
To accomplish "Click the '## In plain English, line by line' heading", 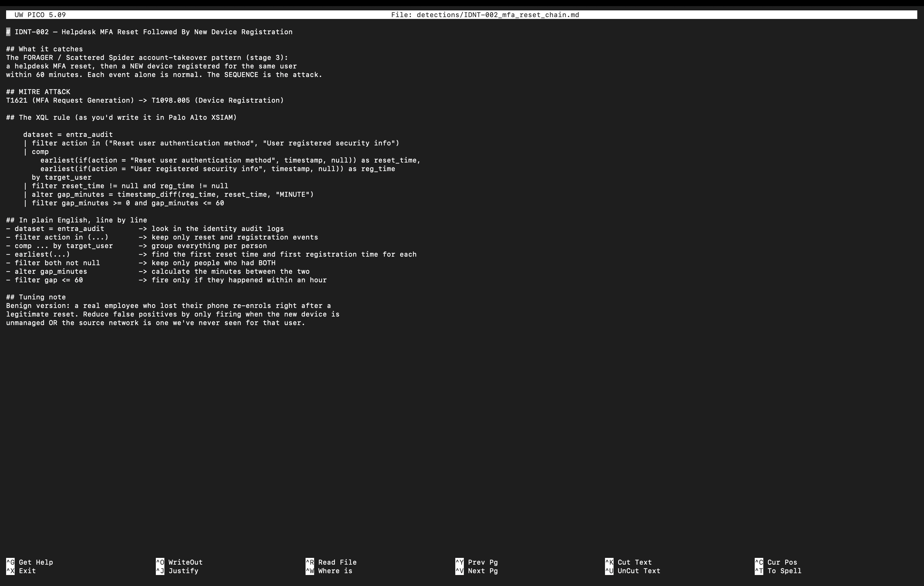I will [x=77, y=220].
